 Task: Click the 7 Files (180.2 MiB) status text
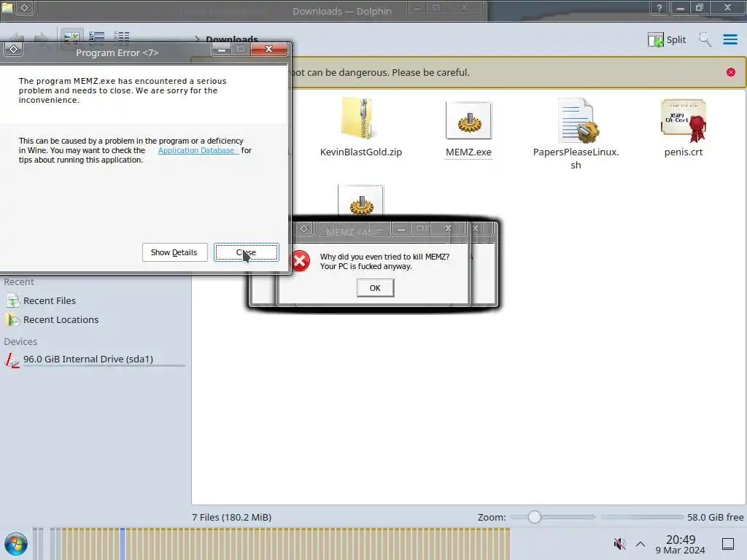232,517
